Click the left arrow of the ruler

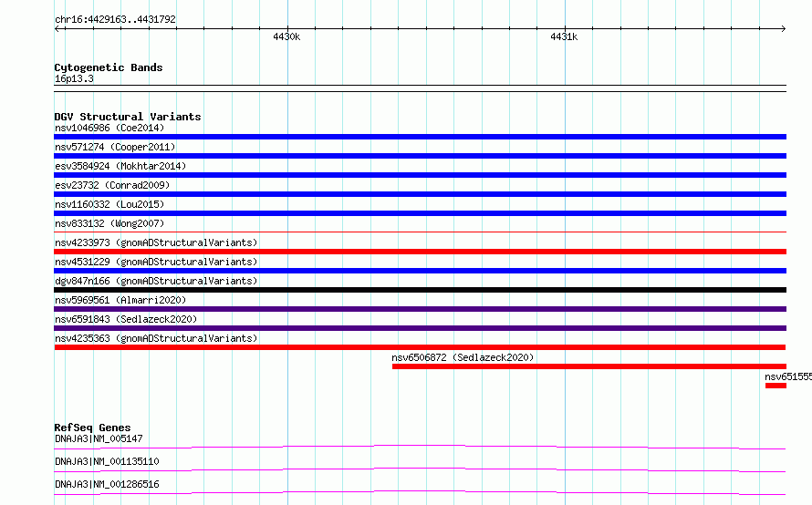coord(57,28)
